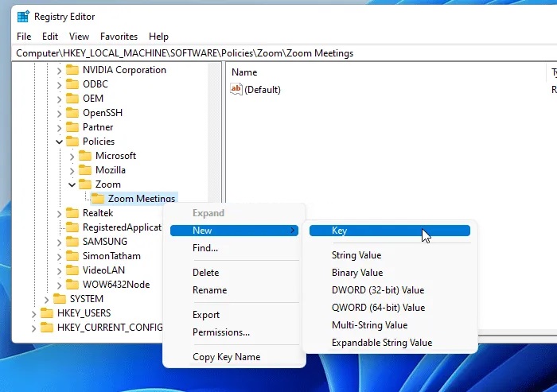Click the OpenSSH folder icon

[x=72, y=113]
